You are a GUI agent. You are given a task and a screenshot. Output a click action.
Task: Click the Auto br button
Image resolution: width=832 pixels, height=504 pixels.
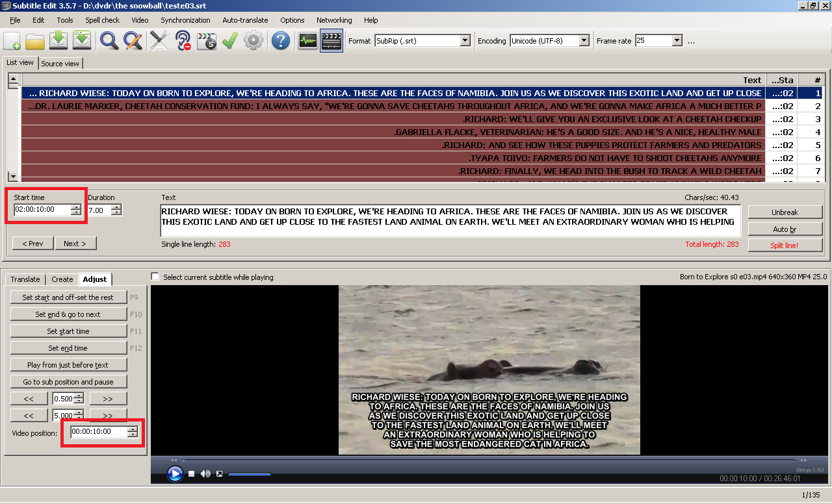click(x=785, y=229)
